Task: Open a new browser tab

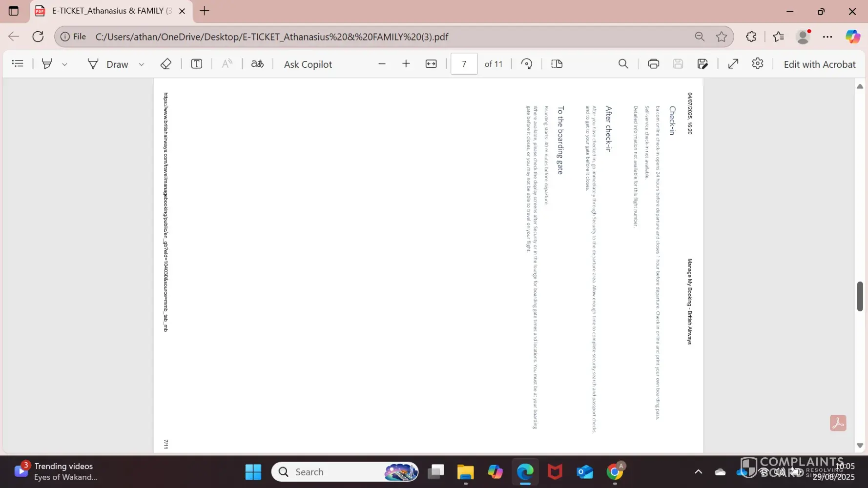Action: pyautogui.click(x=205, y=11)
